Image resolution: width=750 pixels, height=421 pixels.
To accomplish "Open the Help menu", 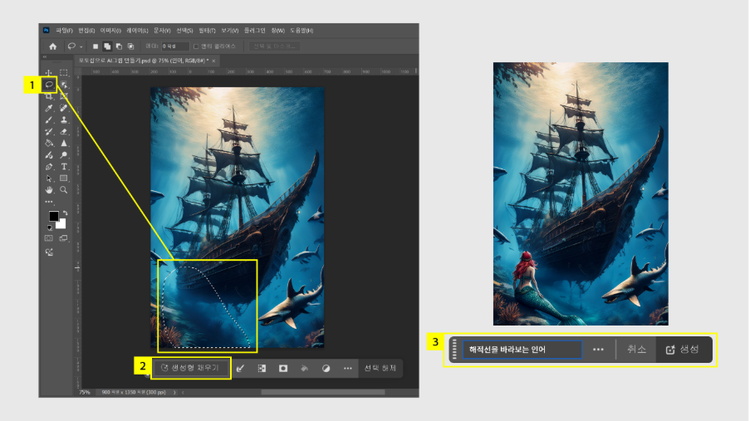I will (301, 31).
